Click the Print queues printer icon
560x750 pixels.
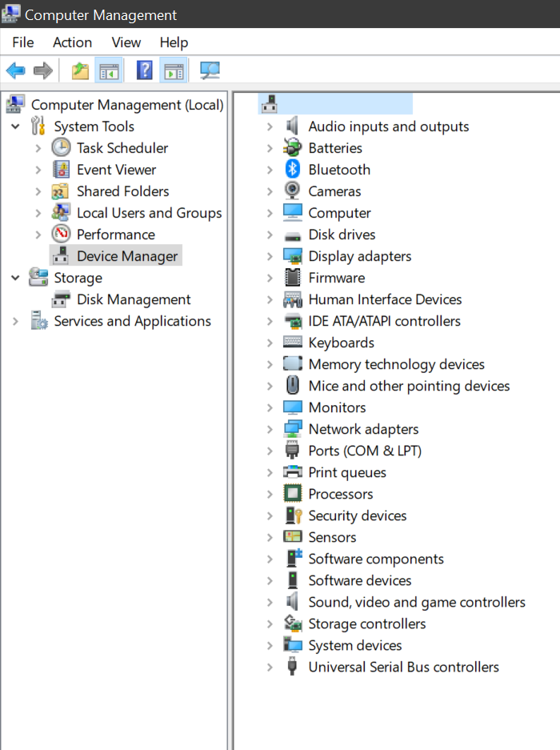click(x=292, y=472)
